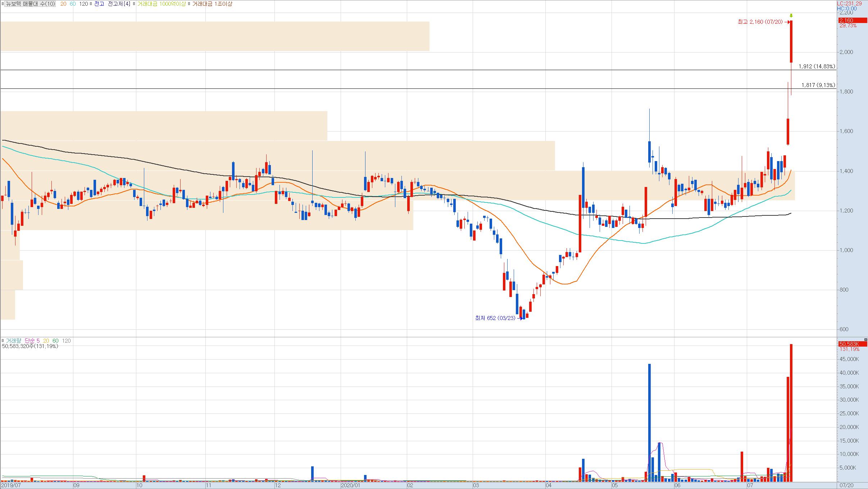Image resolution: width=868 pixels, height=489 pixels.
Task: Close the volume panel with corner x
Action: (x=866, y=339)
